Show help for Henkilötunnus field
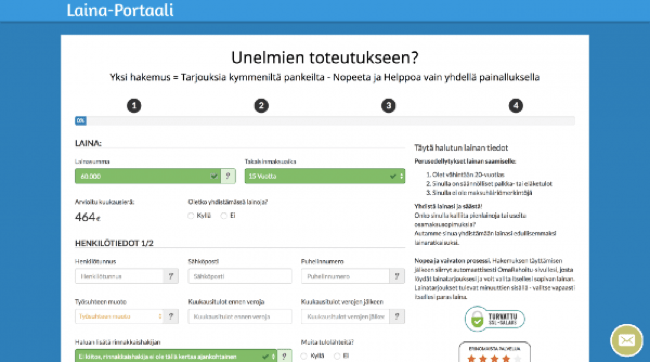 coord(171,276)
